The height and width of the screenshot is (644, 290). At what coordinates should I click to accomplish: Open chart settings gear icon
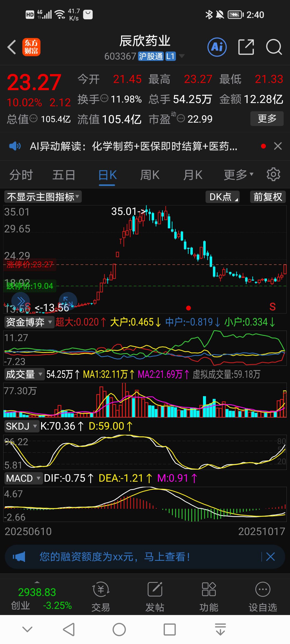tap(273, 174)
